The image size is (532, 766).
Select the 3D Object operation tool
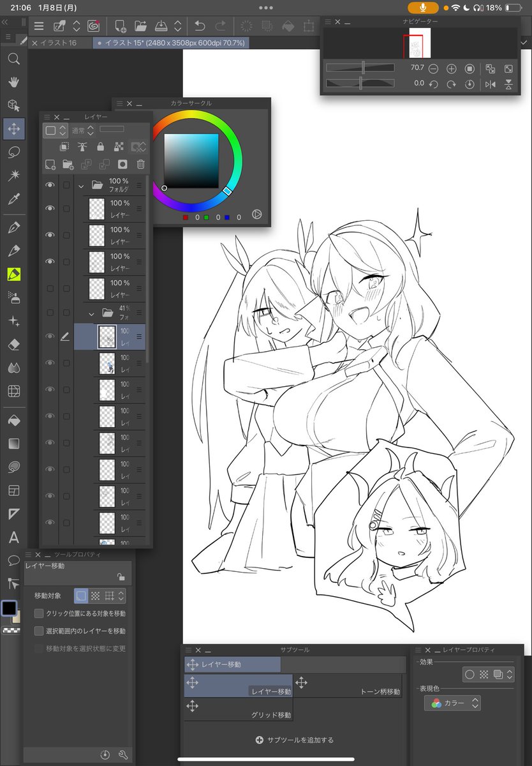[x=13, y=105]
